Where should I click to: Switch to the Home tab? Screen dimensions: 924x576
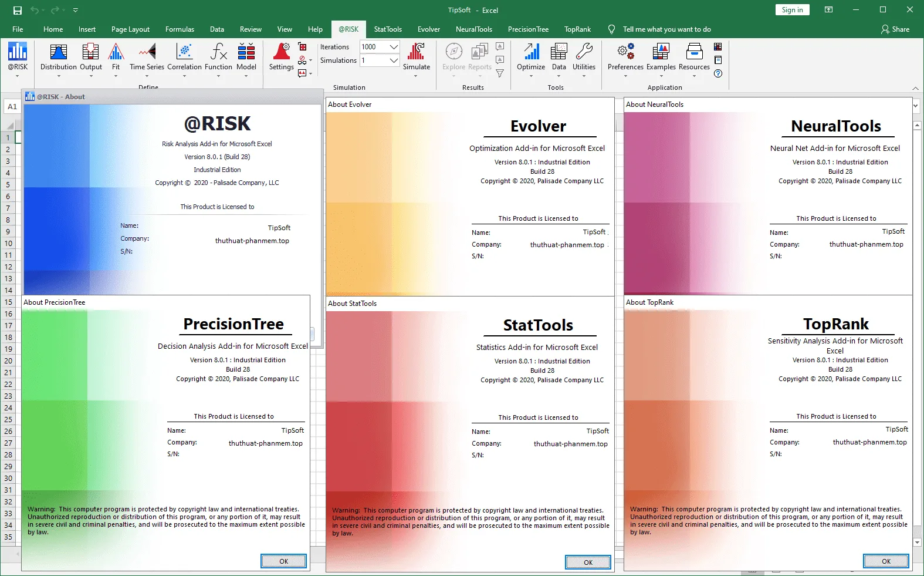point(53,29)
